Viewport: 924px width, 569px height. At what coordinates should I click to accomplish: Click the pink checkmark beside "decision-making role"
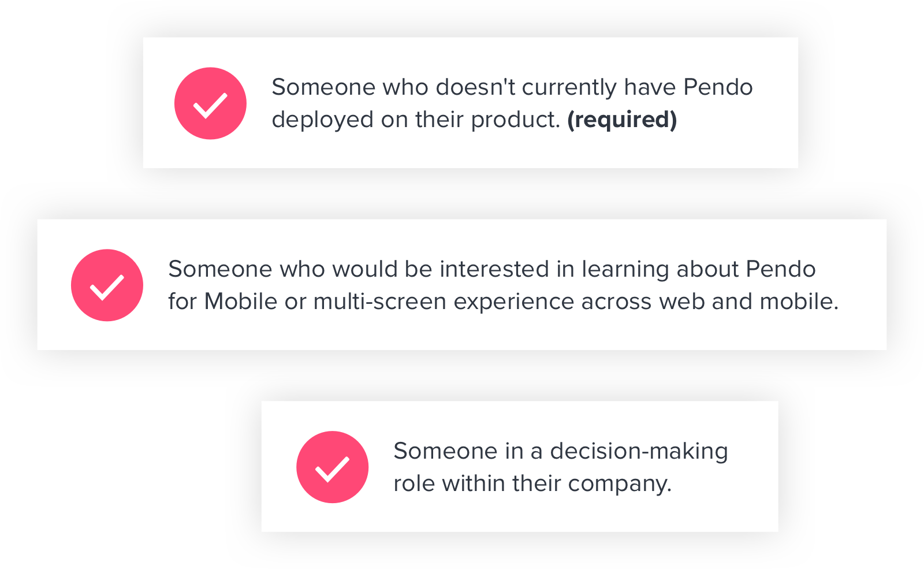332,467
